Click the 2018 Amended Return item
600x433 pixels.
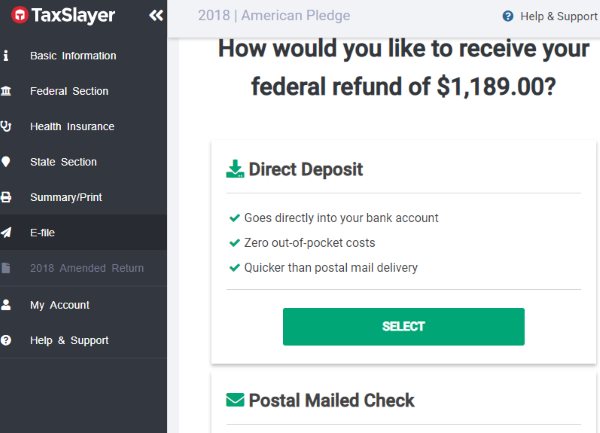[87, 268]
